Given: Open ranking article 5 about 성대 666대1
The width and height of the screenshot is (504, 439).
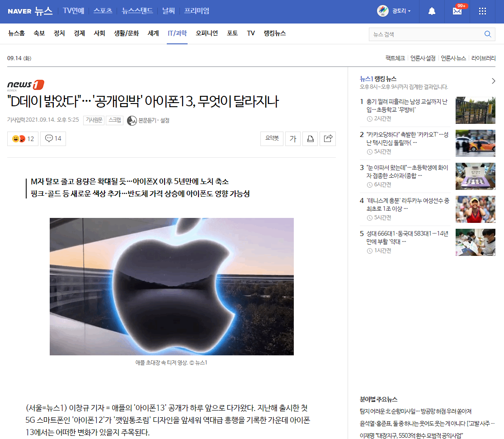Looking at the screenshot, I should (407, 237).
